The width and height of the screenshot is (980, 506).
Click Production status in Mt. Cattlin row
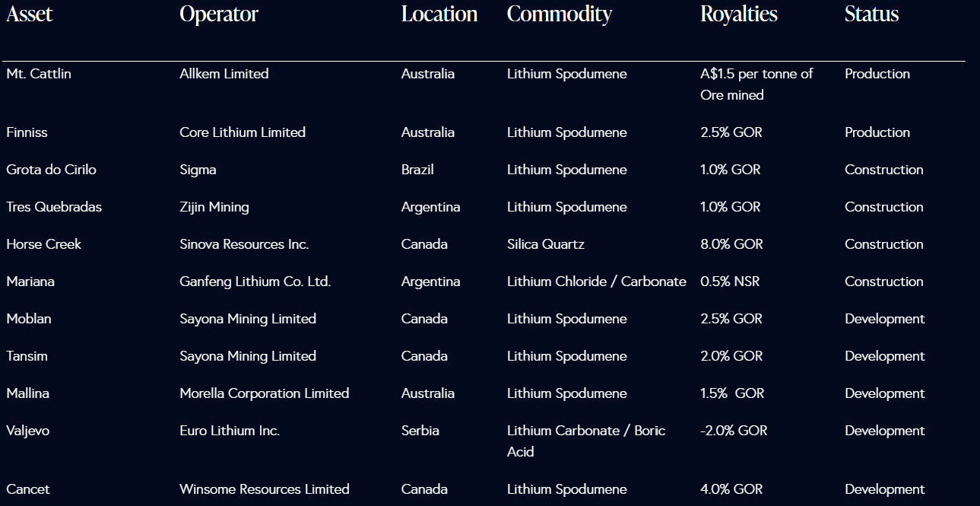pyautogui.click(x=877, y=74)
